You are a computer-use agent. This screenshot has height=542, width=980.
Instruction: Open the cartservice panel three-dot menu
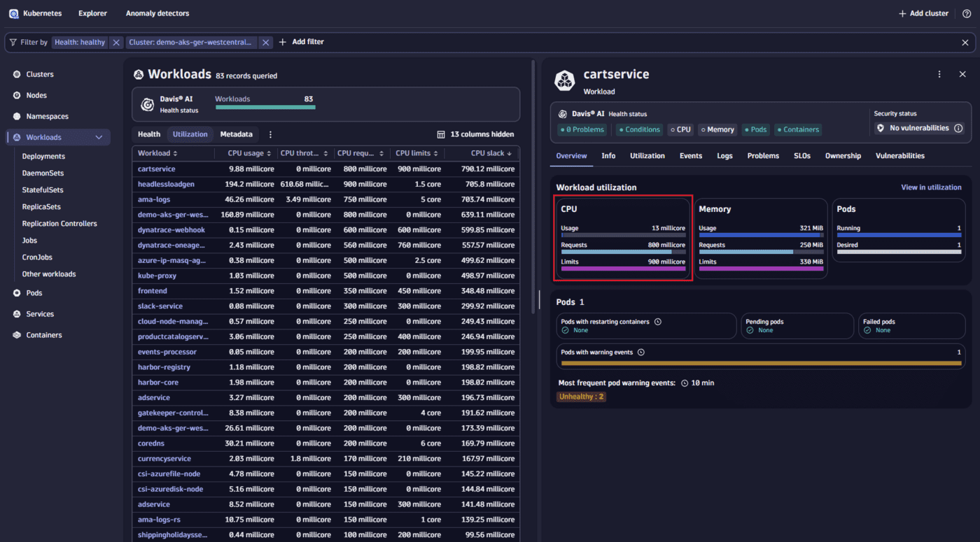[x=939, y=73]
